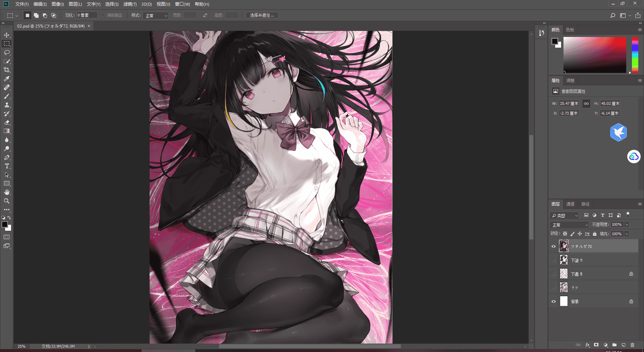Create a new group folder icon
This screenshot has height=352, width=644.
[x=614, y=345]
